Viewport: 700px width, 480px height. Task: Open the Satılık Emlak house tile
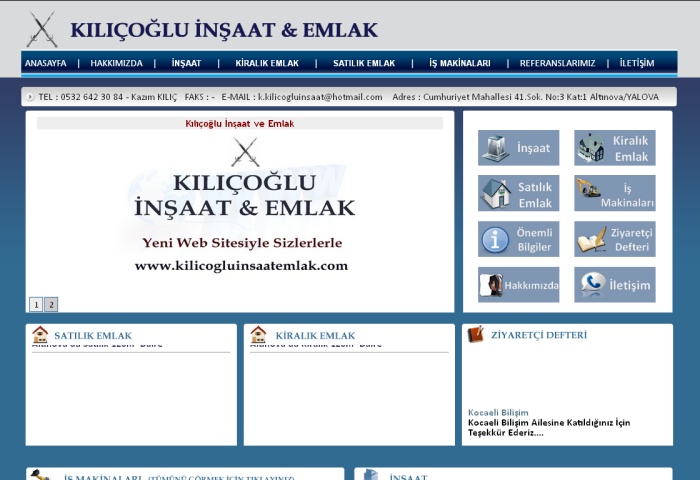(x=518, y=193)
